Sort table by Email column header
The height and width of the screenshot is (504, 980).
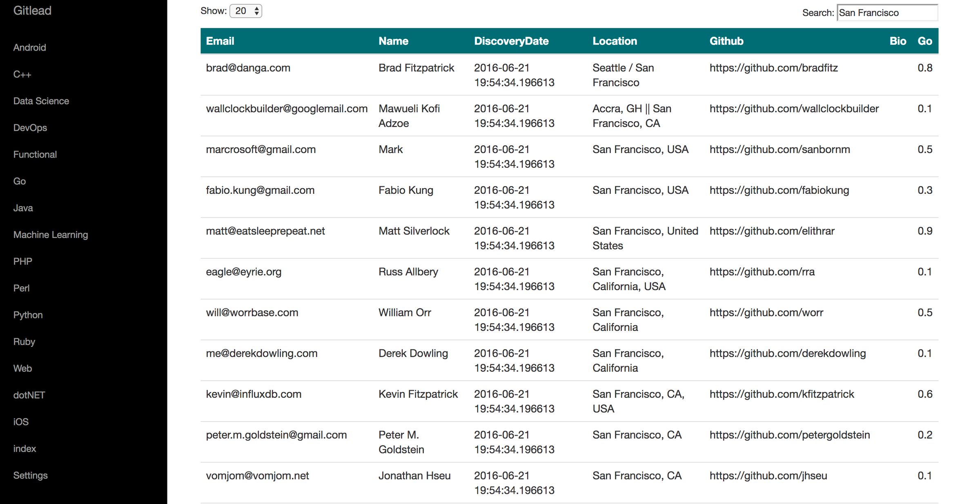[220, 41]
